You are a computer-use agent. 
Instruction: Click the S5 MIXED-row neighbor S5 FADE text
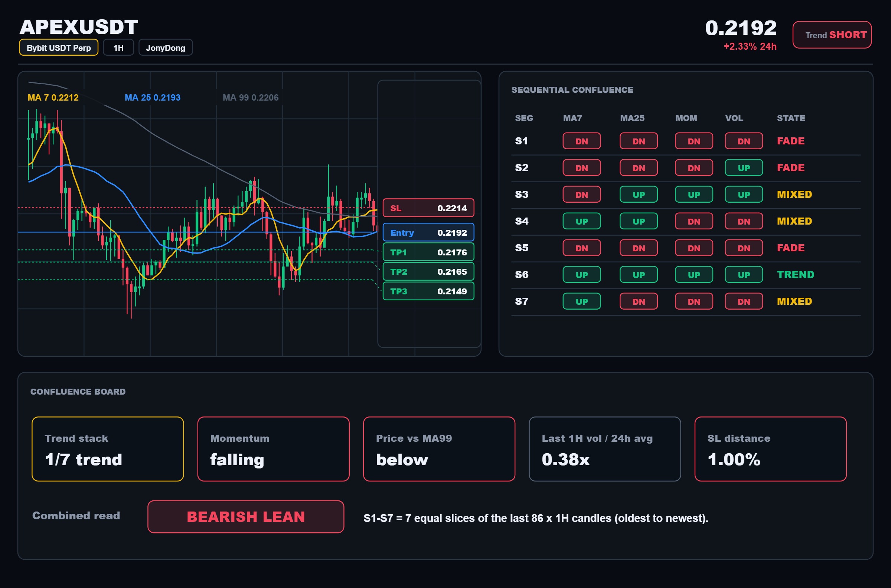790,248
